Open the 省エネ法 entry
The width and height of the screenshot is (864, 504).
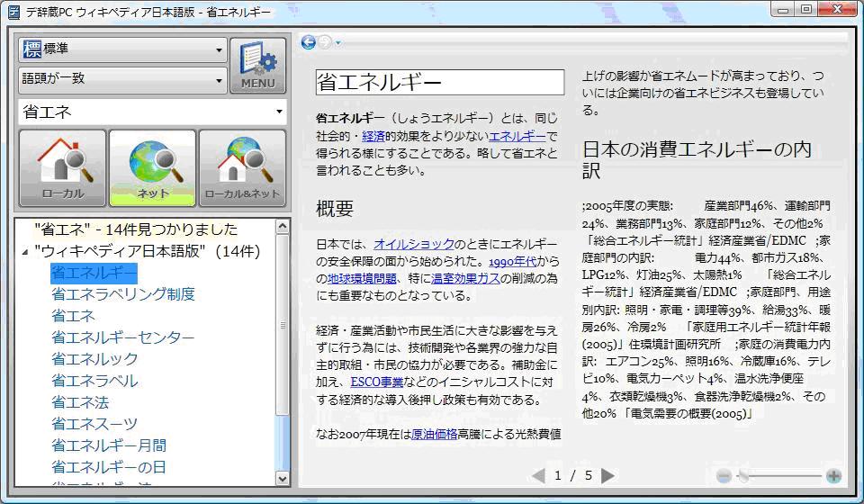(x=80, y=402)
